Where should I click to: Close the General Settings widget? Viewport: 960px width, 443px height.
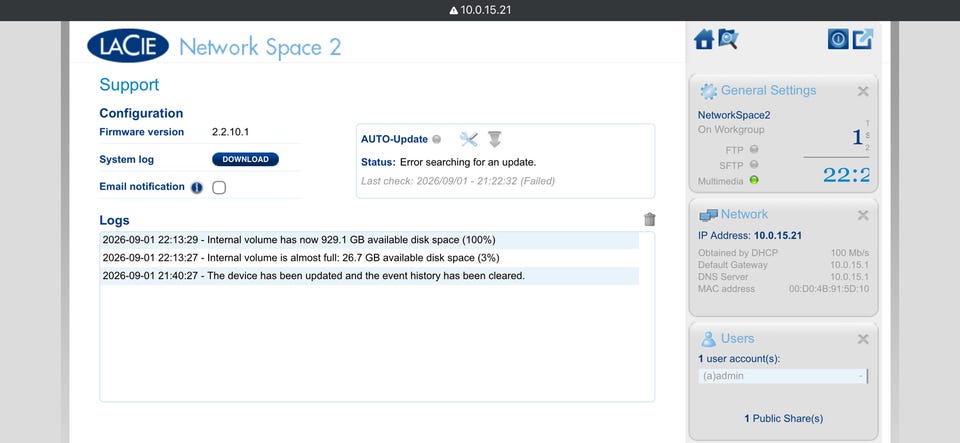863,92
